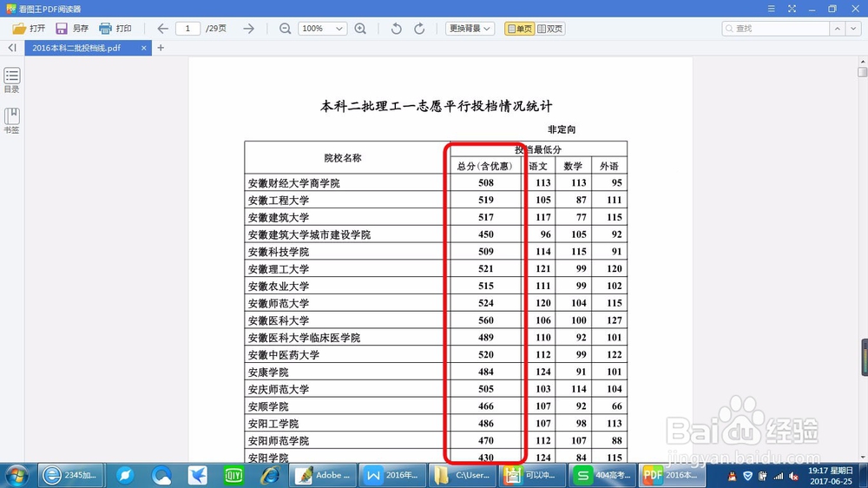Image resolution: width=868 pixels, height=488 pixels.
Task: Open Internet Explorer taskbar icon
Action: click(270, 475)
